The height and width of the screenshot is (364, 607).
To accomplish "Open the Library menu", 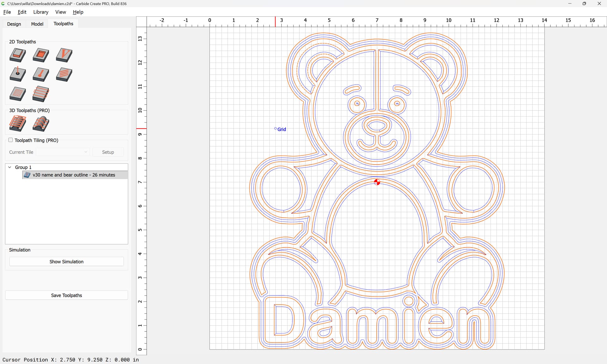I will pos(41,12).
